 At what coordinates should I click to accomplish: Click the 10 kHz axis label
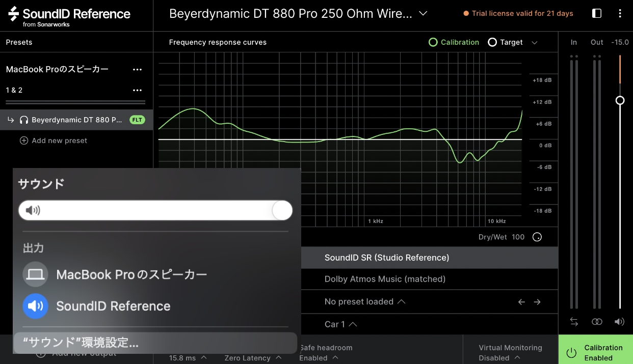click(496, 221)
